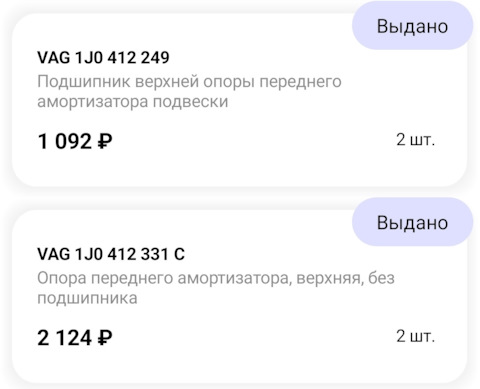Click the Подшипник верхней опоры description

click(189, 91)
